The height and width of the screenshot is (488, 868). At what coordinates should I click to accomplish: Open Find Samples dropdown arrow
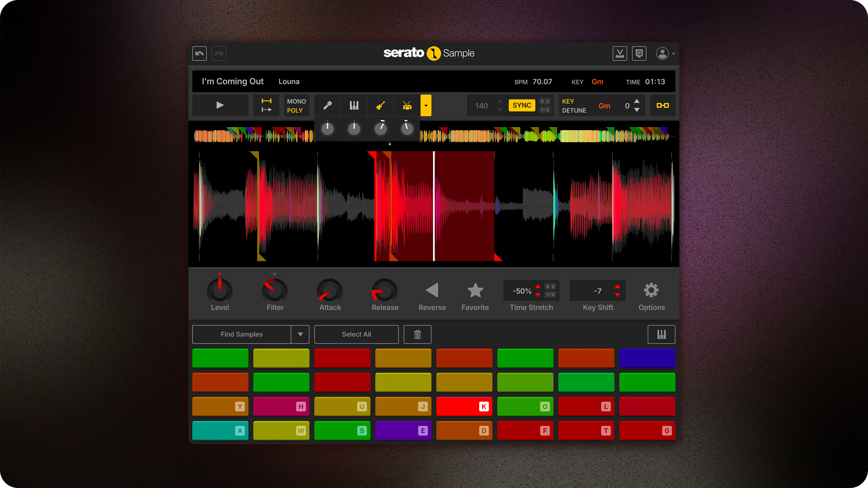pos(300,334)
